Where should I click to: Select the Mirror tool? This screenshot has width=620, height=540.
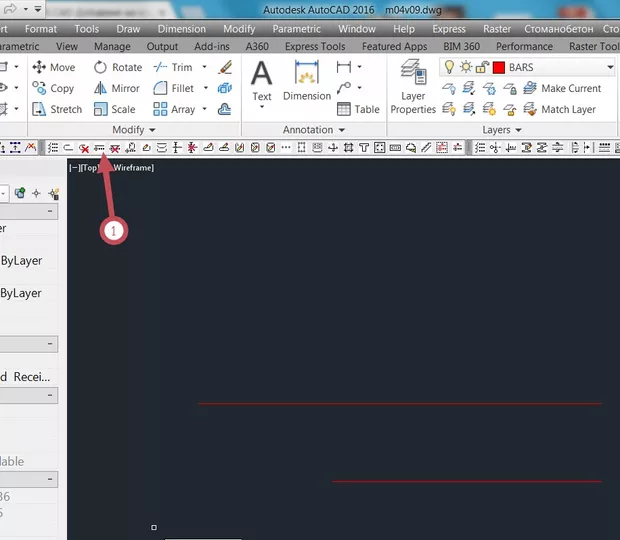click(x=117, y=88)
